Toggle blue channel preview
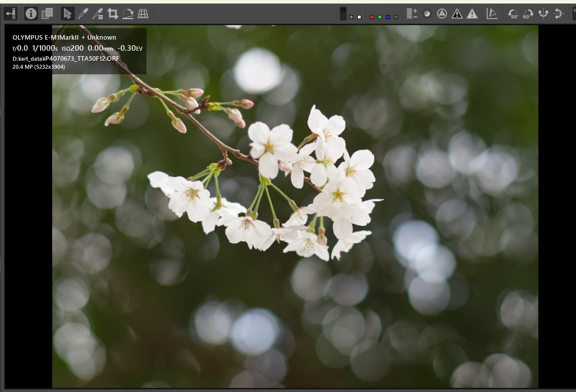The width and height of the screenshot is (576, 392). pyautogui.click(x=388, y=17)
